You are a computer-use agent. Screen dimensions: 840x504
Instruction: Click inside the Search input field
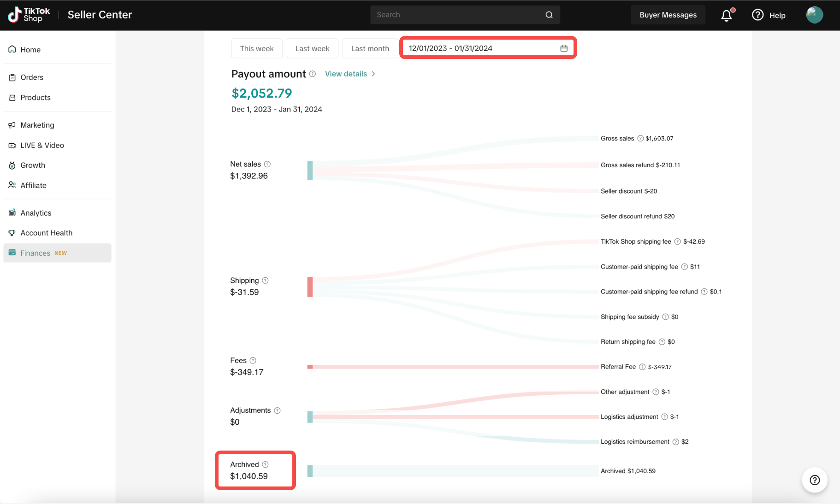coord(456,15)
